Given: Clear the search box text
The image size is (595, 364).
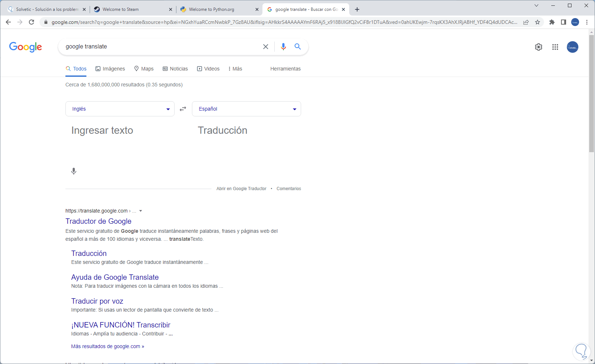Looking at the screenshot, I should [266, 47].
